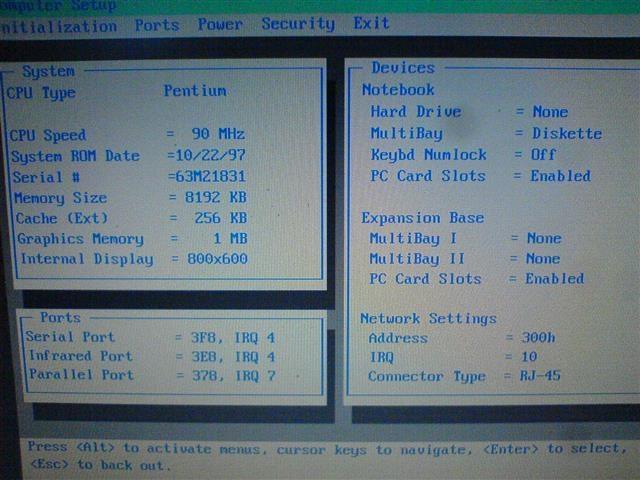Select Cache (Ext) value 256 KB
Screen dimensions: 640x480
(221, 218)
